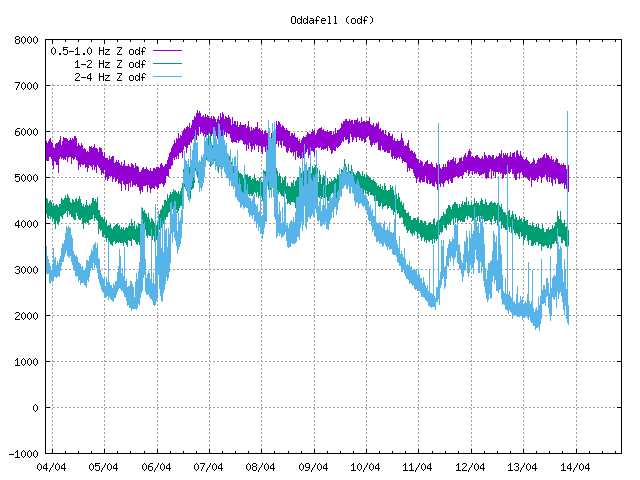The height and width of the screenshot is (480, 640).
Task: Click the 14/04 date on x-axis
Action: [x=574, y=466]
